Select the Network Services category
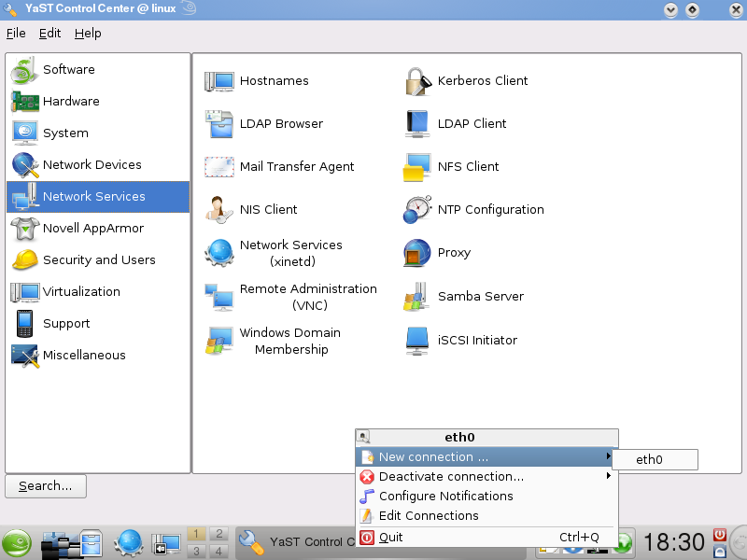This screenshot has height=560, width=747. click(x=98, y=197)
